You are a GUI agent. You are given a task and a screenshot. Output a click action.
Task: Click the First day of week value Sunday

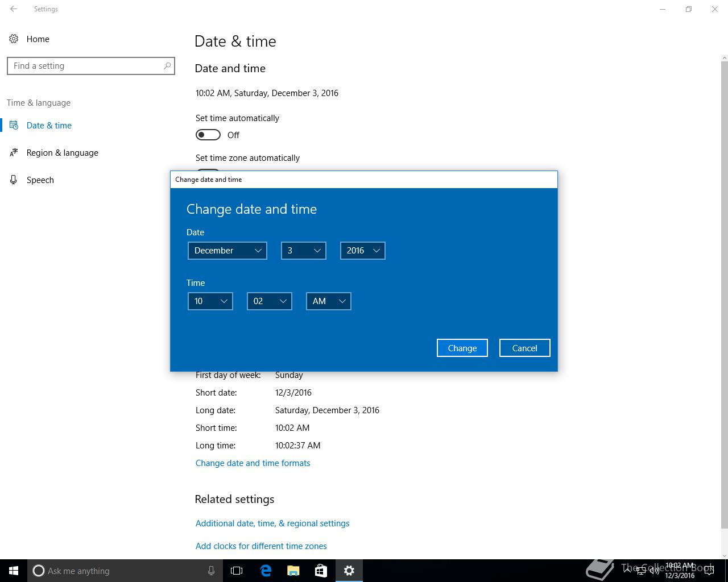pyautogui.click(x=289, y=375)
